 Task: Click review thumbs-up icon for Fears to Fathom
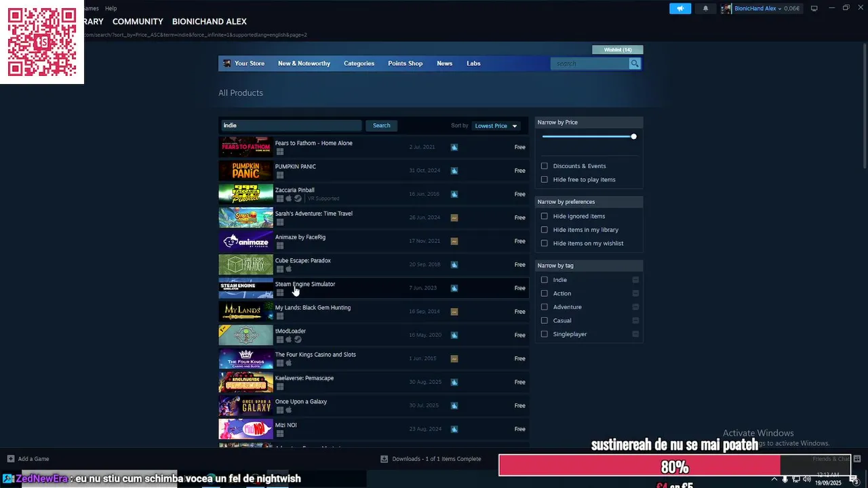[454, 147]
